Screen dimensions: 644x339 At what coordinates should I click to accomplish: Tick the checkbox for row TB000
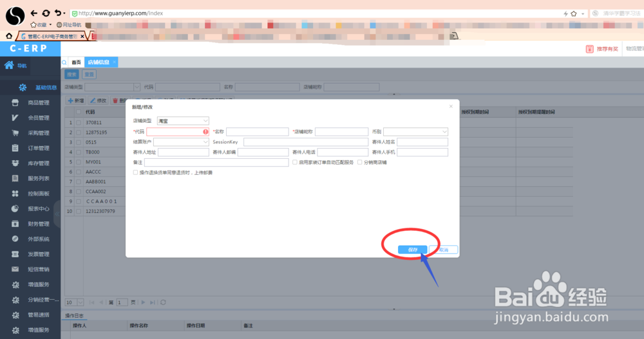coord(79,152)
